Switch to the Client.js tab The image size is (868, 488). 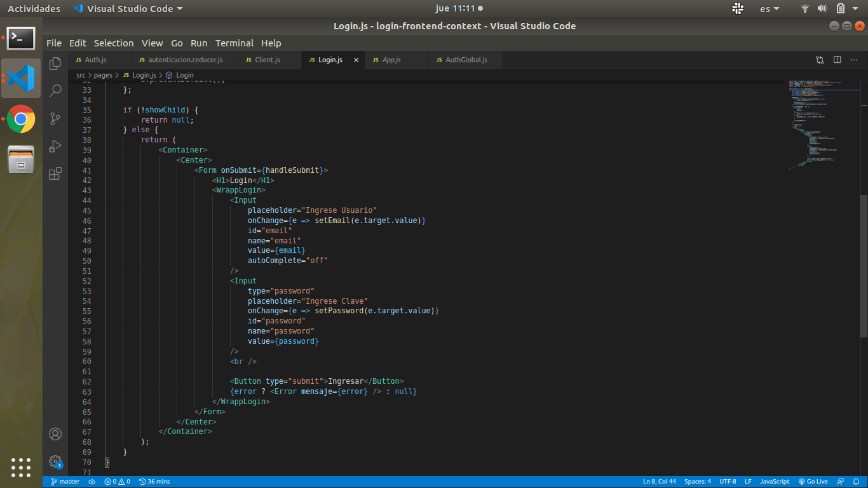click(x=269, y=60)
